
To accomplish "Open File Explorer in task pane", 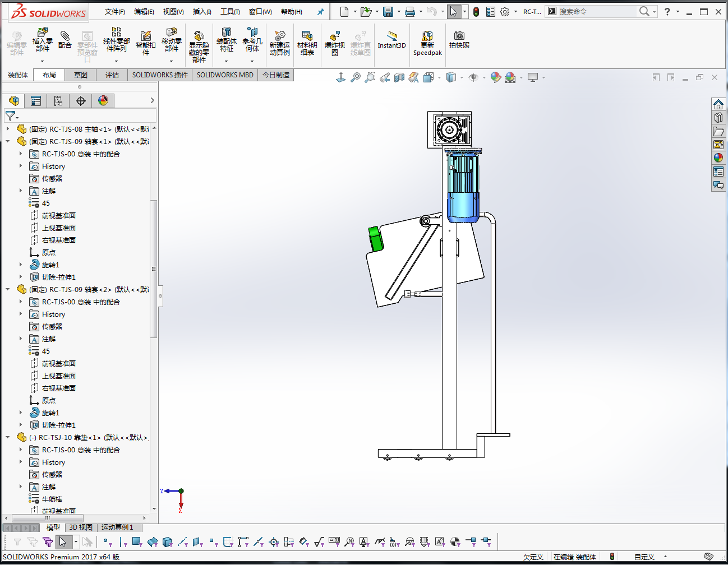I will [x=718, y=131].
